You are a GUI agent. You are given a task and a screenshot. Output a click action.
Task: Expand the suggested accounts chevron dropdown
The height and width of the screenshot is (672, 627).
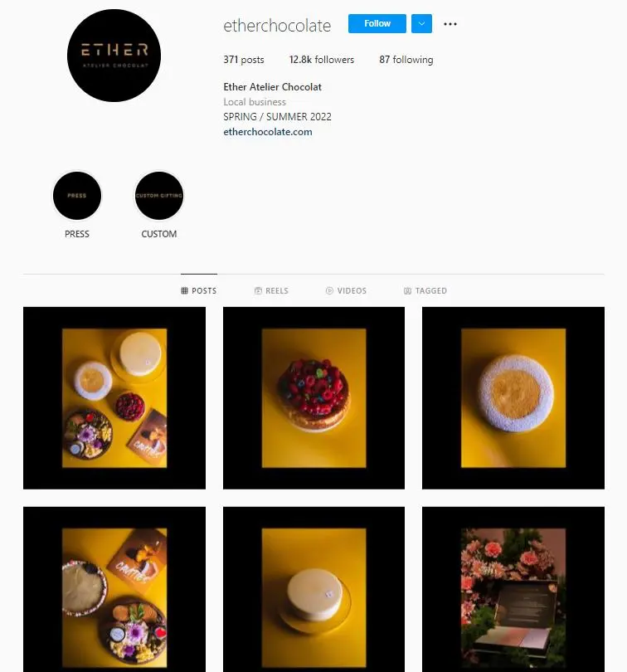[421, 23]
